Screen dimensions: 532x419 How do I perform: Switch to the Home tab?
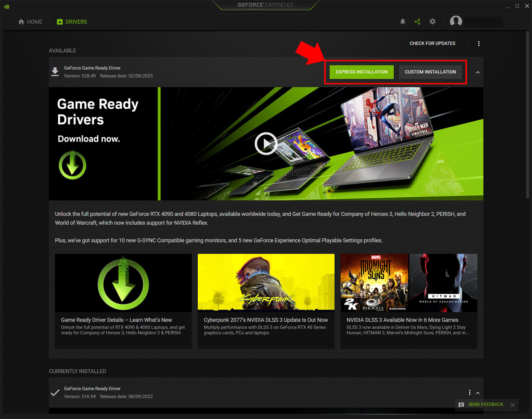click(30, 22)
